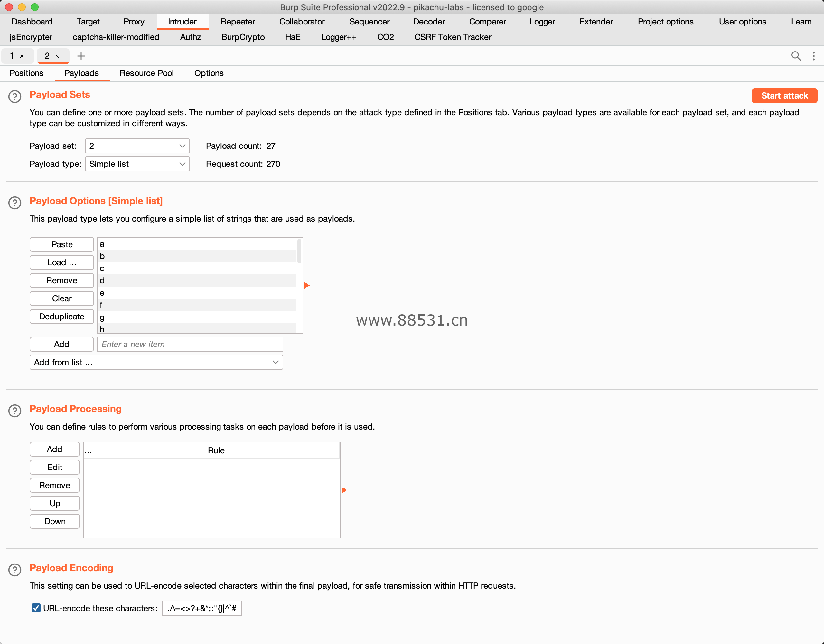Switch to Resource Pool sub-tab

[x=146, y=73]
